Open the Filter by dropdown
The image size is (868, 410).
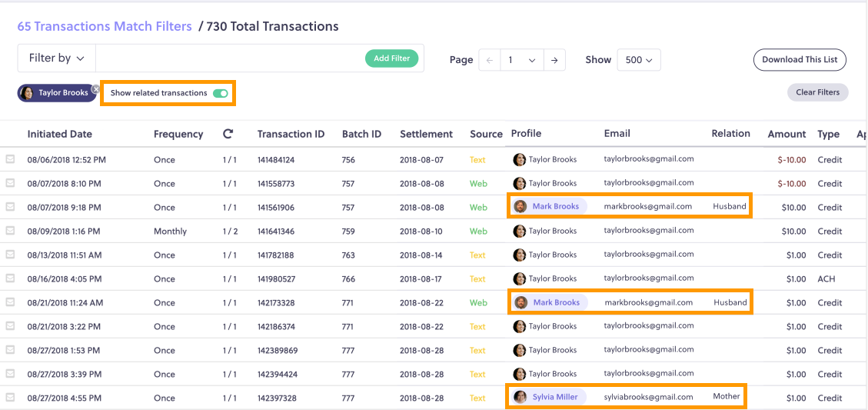click(56, 58)
